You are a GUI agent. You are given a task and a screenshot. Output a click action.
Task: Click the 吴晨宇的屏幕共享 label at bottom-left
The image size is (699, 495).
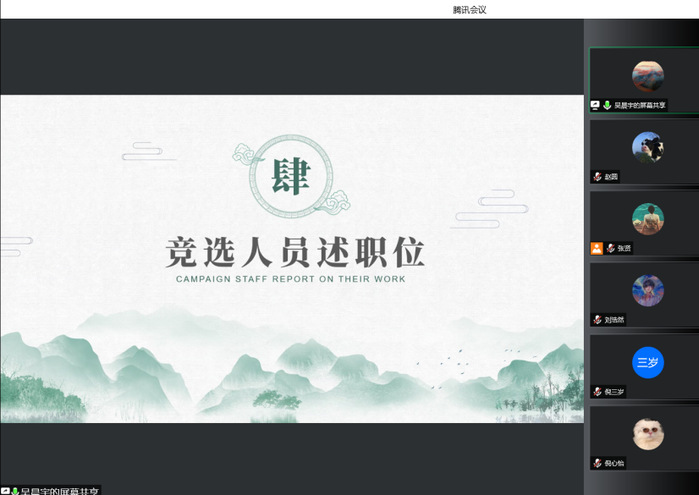tap(62, 491)
